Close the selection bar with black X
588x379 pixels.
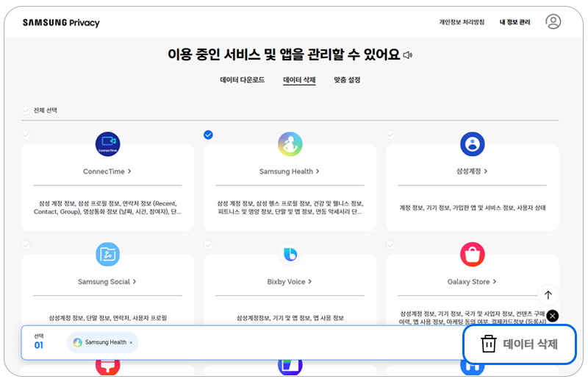(553, 316)
